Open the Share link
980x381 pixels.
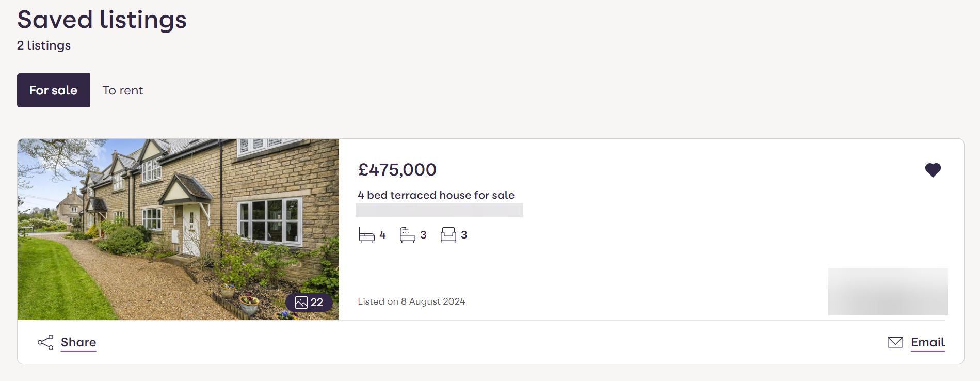[78, 342]
